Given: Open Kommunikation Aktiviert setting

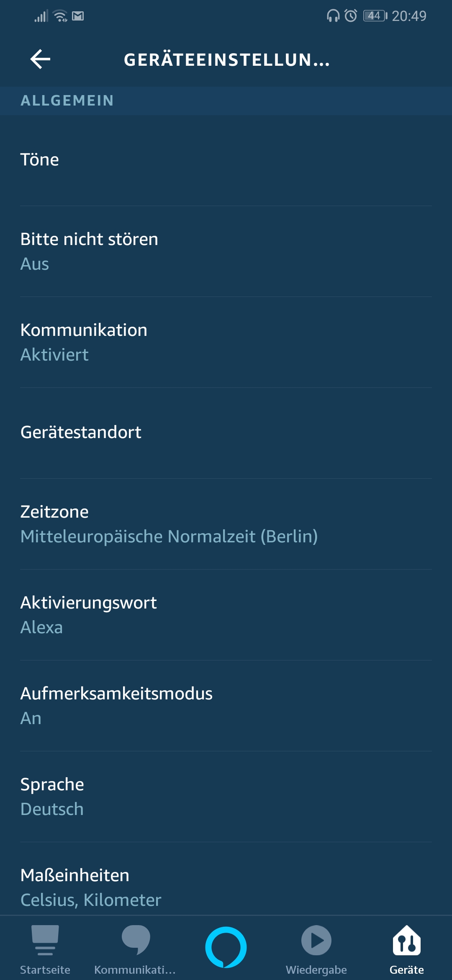Looking at the screenshot, I should tap(226, 342).
